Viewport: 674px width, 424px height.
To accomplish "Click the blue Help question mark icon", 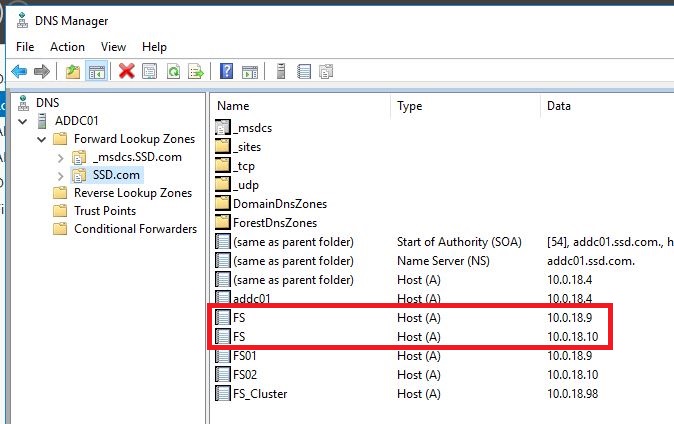I will click(227, 71).
